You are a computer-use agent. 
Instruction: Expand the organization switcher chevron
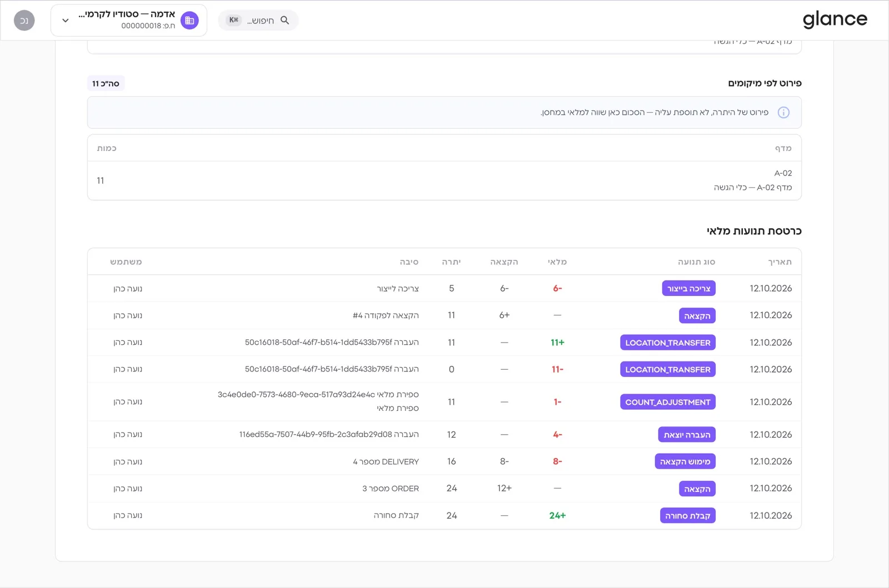[x=66, y=21]
